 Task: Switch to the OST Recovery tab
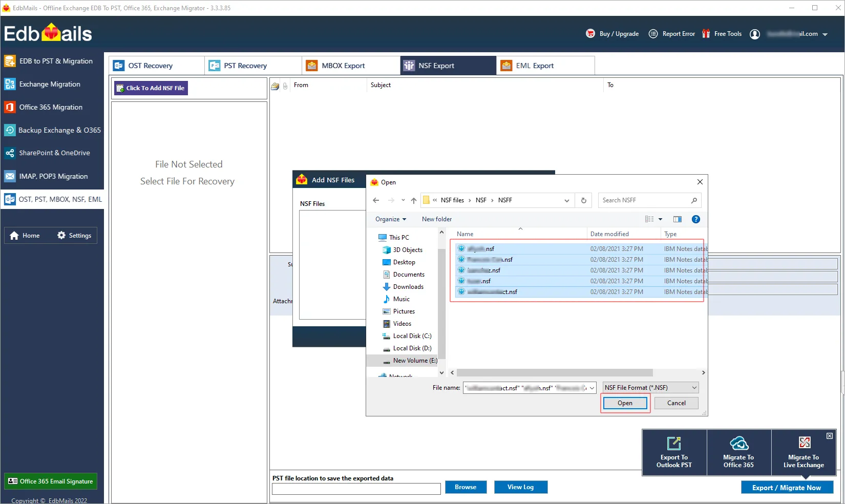pyautogui.click(x=157, y=66)
